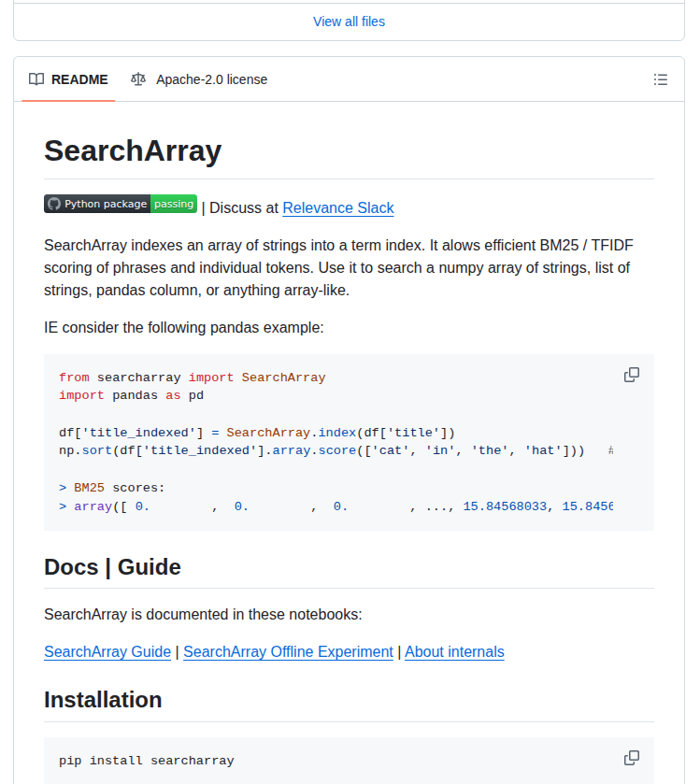Click the np.sort score code line
700x784 pixels.
336,450
